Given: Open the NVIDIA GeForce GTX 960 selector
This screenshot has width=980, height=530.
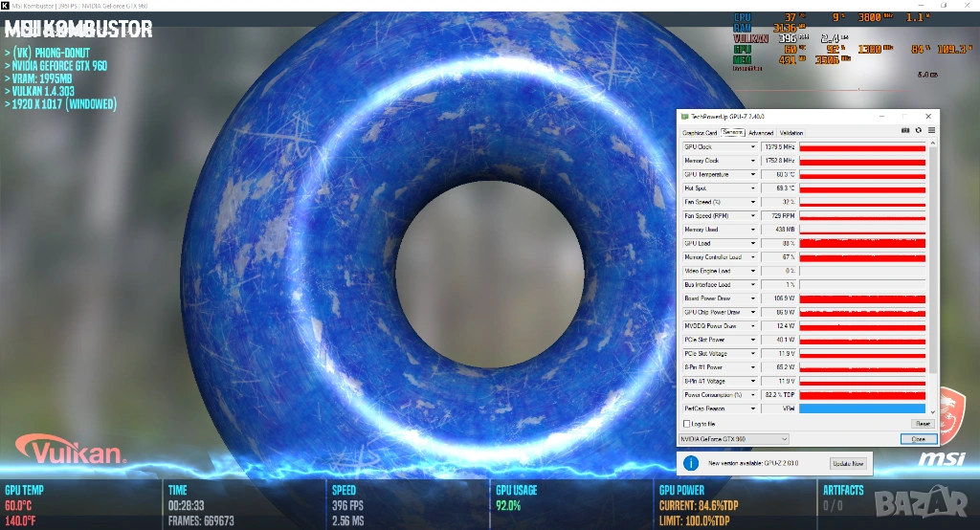Looking at the screenshot, I should [x=734, y=439].
